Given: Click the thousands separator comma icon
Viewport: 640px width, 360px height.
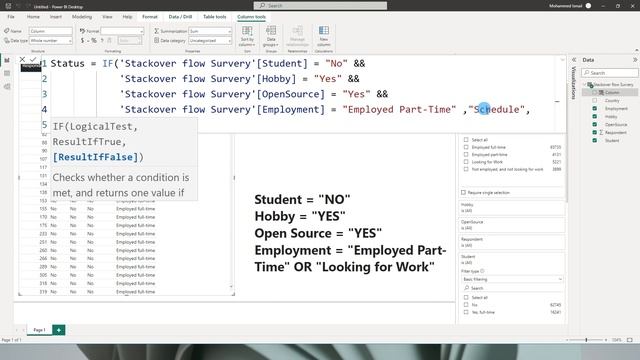Looking at the screenshot, I should click(x=102, y=40).
